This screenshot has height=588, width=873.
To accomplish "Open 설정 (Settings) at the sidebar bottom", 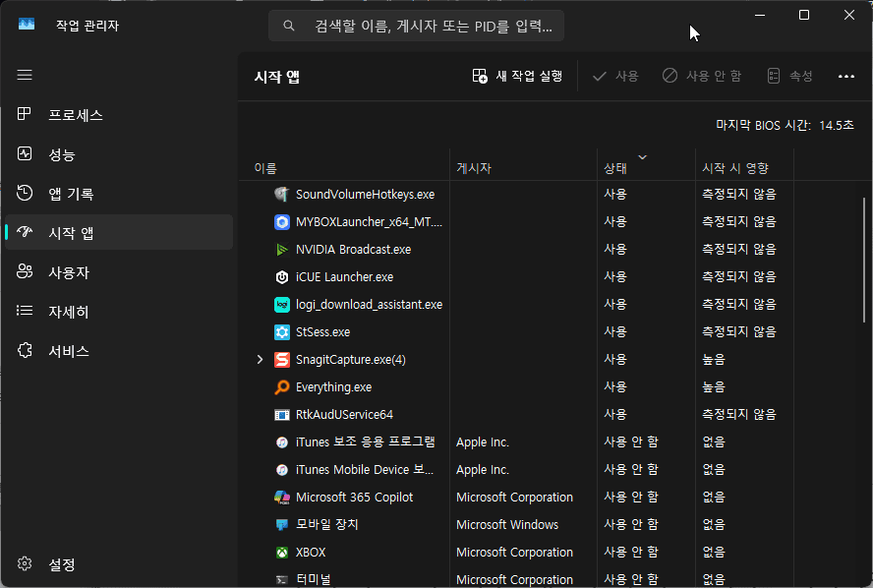I will (118, 564).
